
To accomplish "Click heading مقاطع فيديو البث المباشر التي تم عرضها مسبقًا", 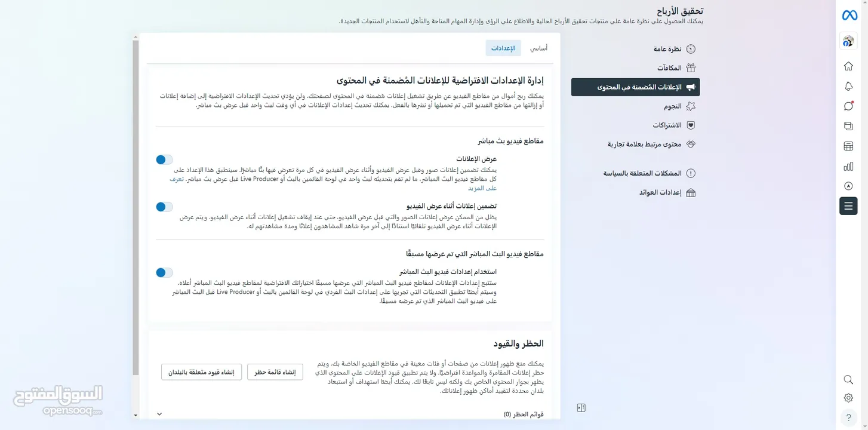I will [x=475, y=254].
